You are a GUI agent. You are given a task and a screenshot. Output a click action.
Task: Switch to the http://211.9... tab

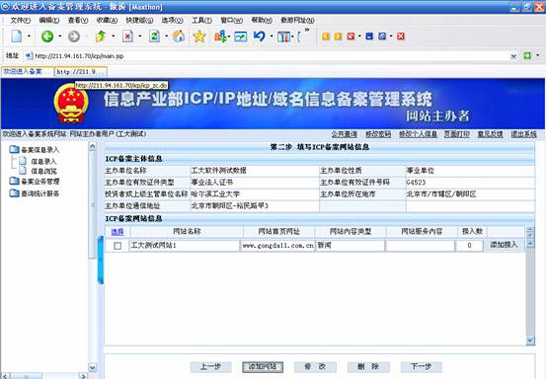(81, 72)
